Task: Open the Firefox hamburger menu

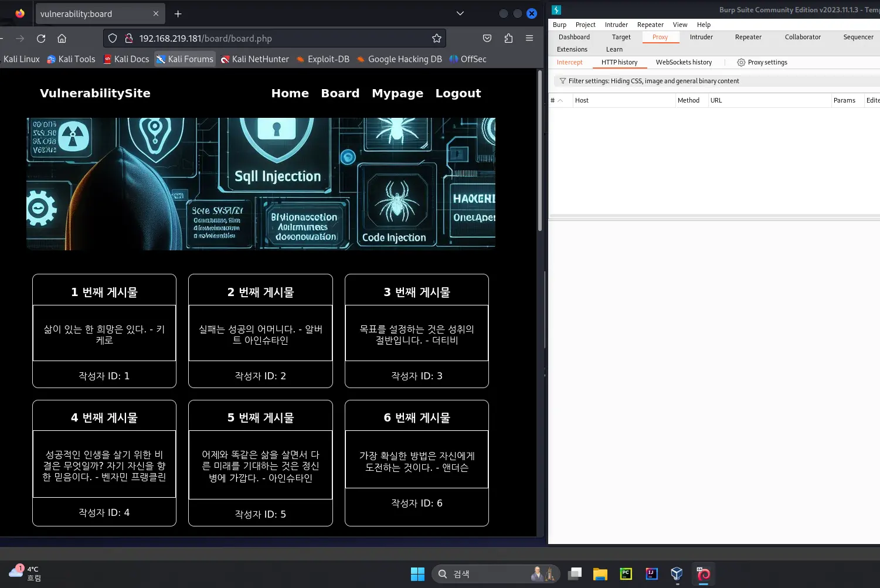Action: click(529, 39)
